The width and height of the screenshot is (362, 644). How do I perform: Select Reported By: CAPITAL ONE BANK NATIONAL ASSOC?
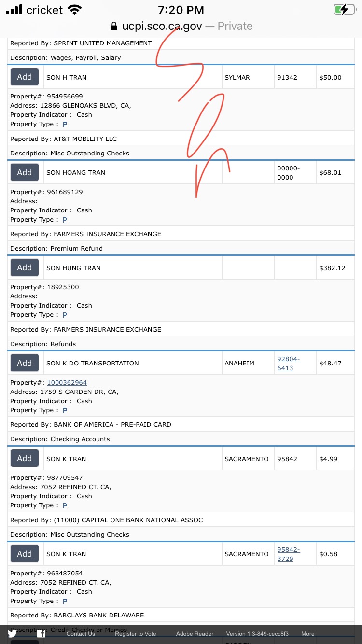[x=107, y=520]
